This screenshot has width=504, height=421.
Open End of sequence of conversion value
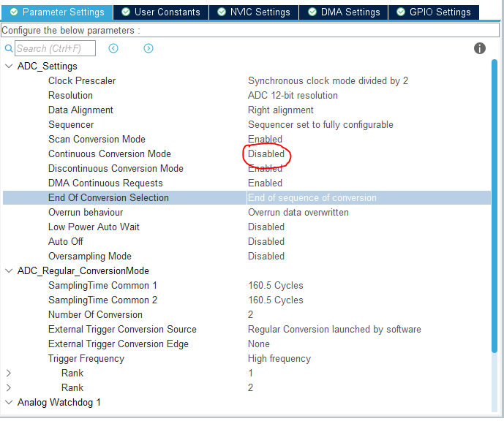312,198
